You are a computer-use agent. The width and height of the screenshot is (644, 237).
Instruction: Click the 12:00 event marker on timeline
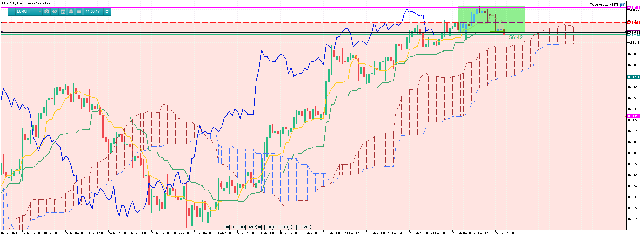pos(269,227)
